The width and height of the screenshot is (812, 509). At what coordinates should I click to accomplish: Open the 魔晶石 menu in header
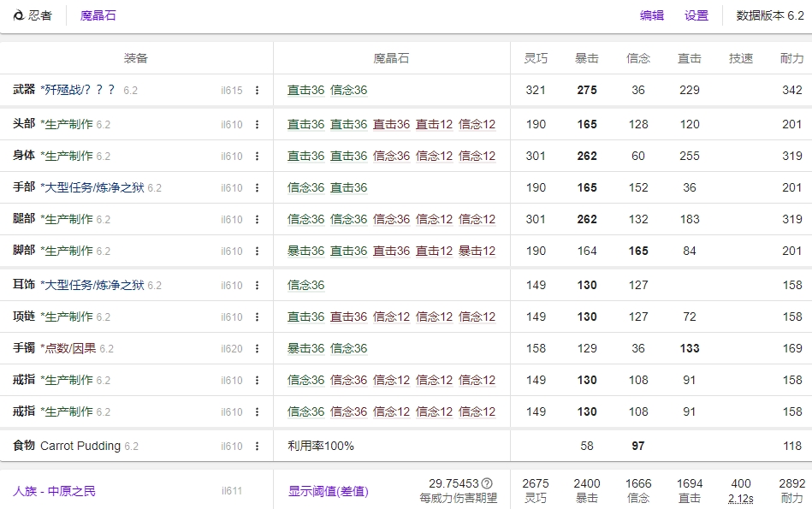click(x=98, y=15)
